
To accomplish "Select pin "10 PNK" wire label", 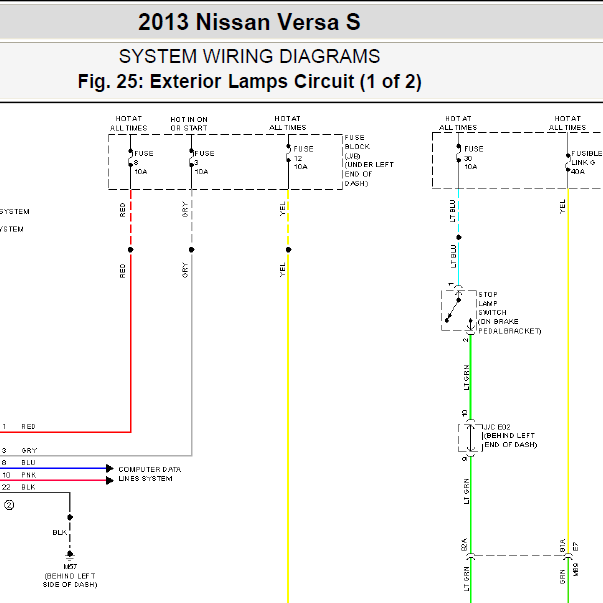I will click(x=19, y=475).
